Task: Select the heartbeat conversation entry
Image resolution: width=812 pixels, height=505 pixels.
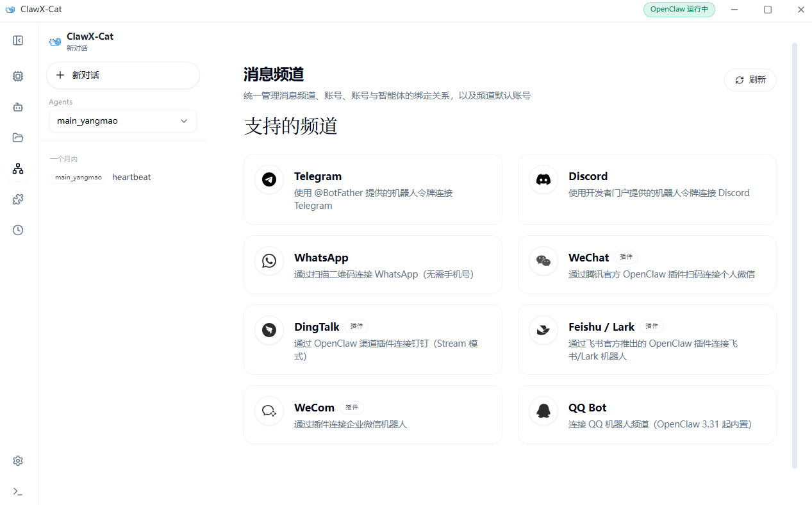Action: 131,177
